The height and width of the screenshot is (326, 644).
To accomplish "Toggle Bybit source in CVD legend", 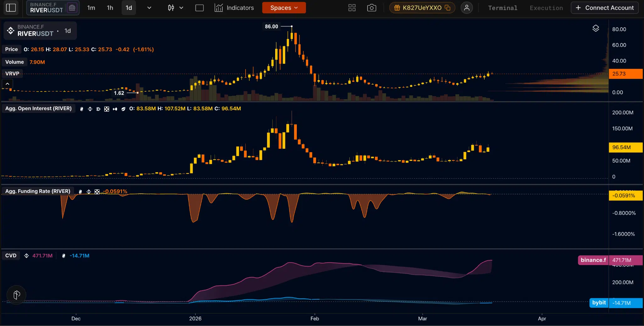I will (64, 256).
